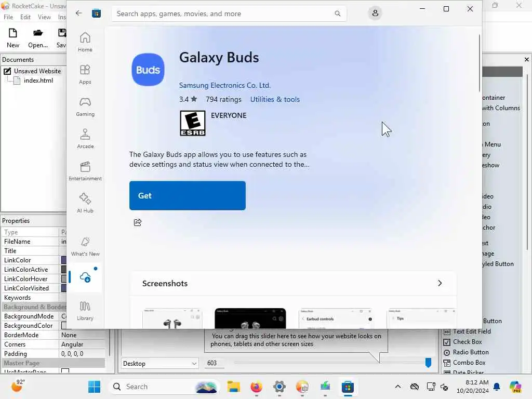Select Keywords property row
This screenshot has width=532, height=399.
(x=34, y=298)
